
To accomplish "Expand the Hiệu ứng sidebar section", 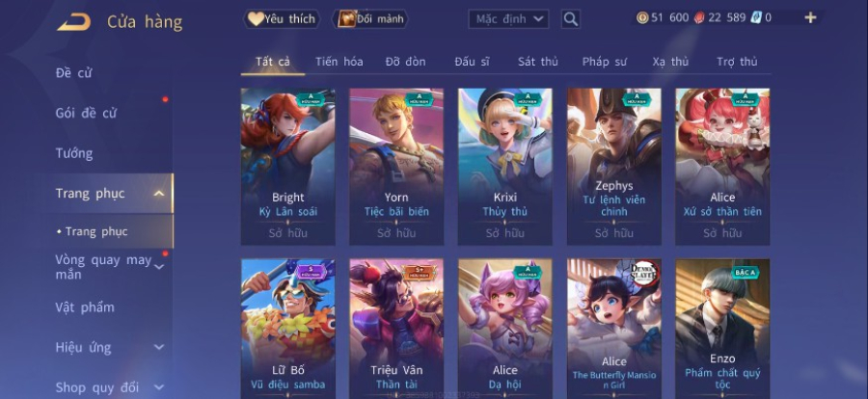I will click(x=159, y=348).
